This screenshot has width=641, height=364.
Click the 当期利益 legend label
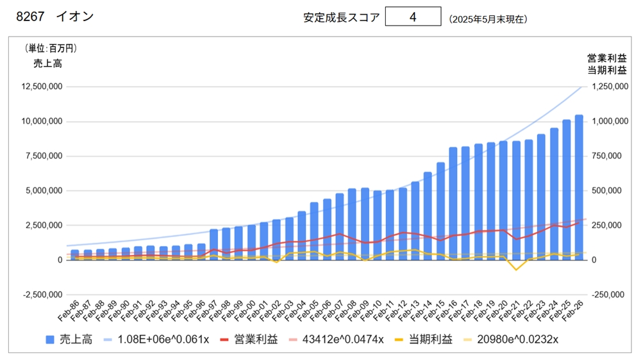pyautogui.click(x=431, y=340)
